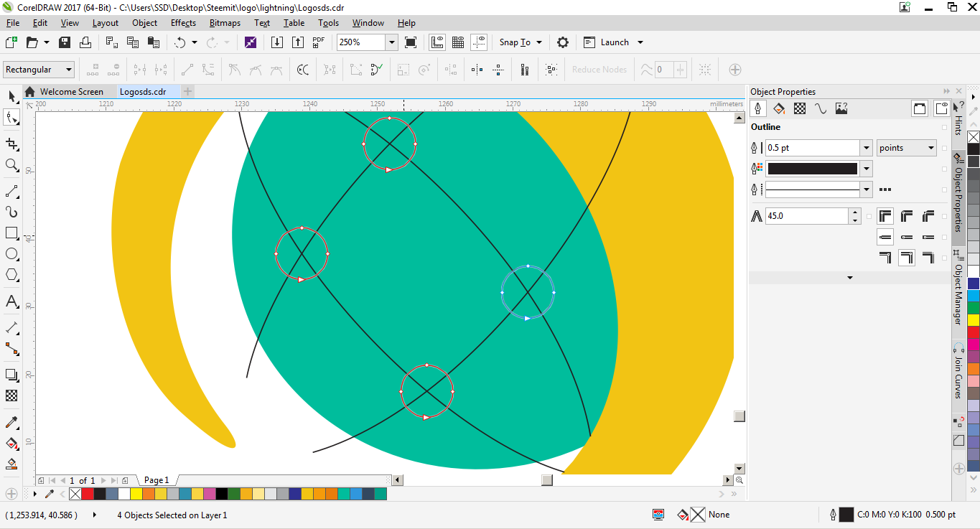Select the Transparency tool
This screenshot has width=980, height=529.
pos(11,395)
